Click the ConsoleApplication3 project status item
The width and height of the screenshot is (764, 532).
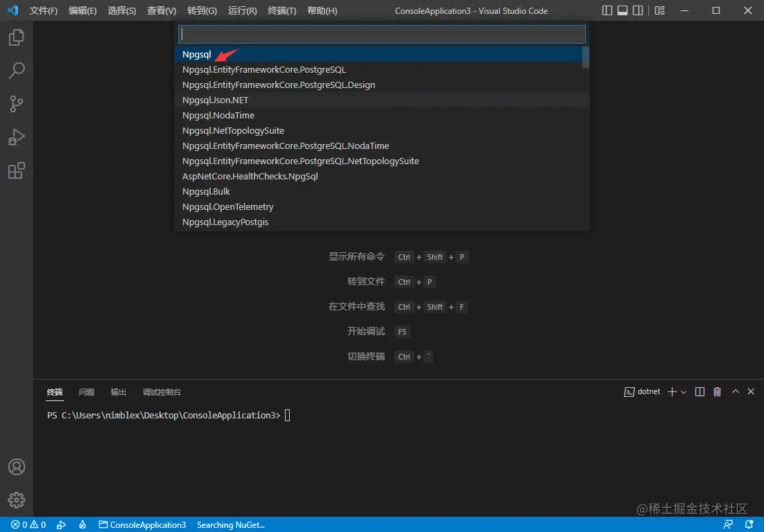(x=142, y=524)
